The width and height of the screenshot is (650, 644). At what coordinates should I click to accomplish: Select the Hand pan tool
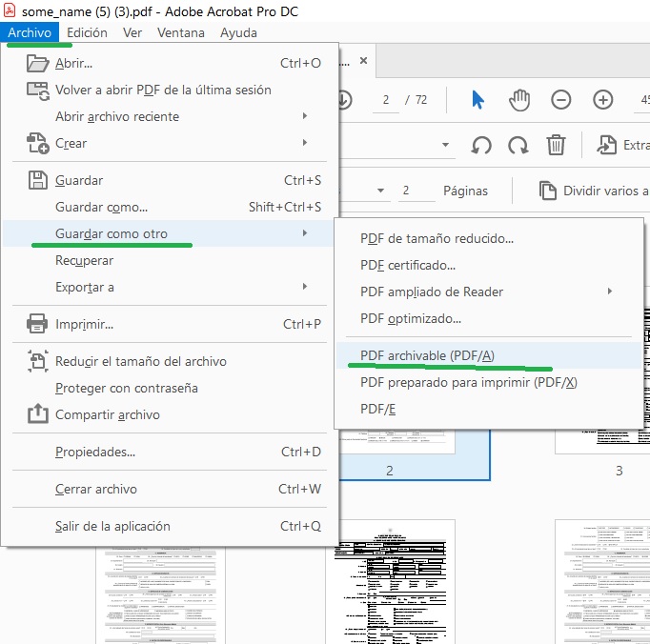tap(519, 100)
